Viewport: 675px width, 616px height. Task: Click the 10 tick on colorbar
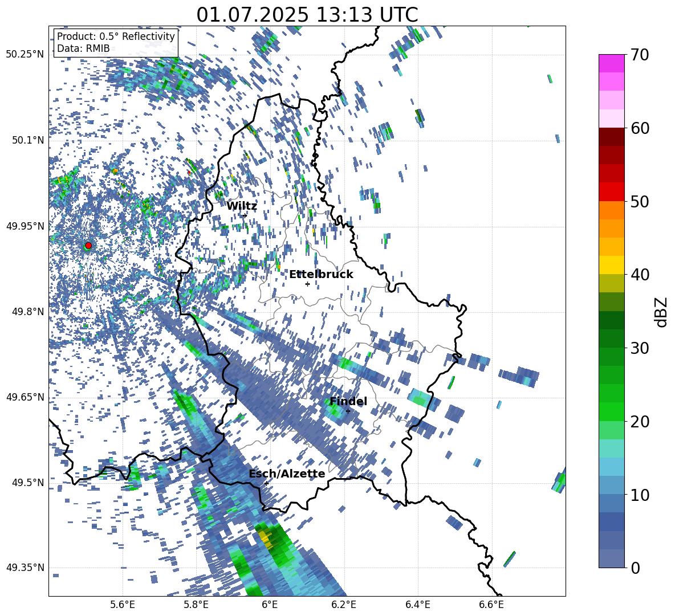[x=640, y=495]
